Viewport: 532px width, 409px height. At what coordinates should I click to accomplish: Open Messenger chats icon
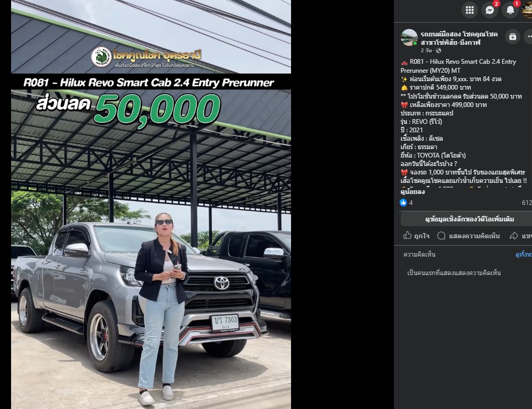tap(490, 10)
